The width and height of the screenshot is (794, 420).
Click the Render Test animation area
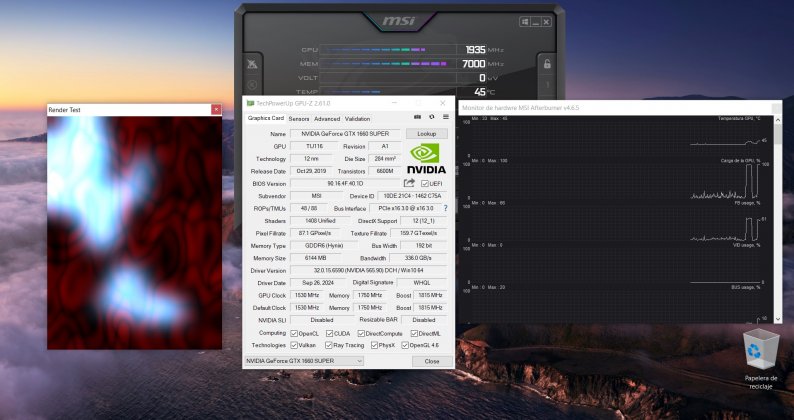(x=134, y=233)
